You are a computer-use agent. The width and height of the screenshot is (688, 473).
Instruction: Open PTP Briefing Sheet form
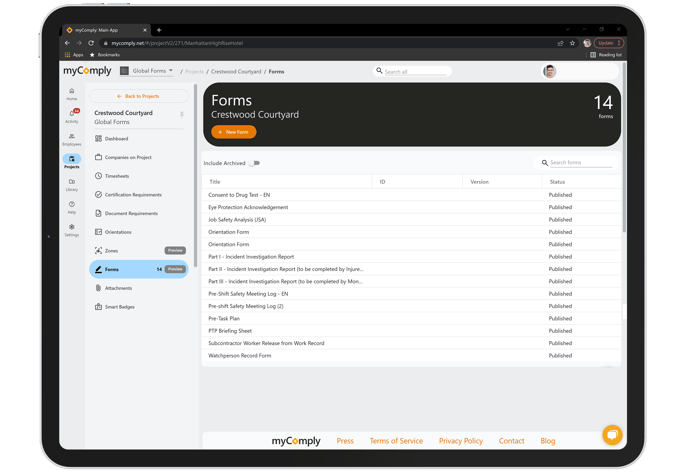click(x=412, y=331)
